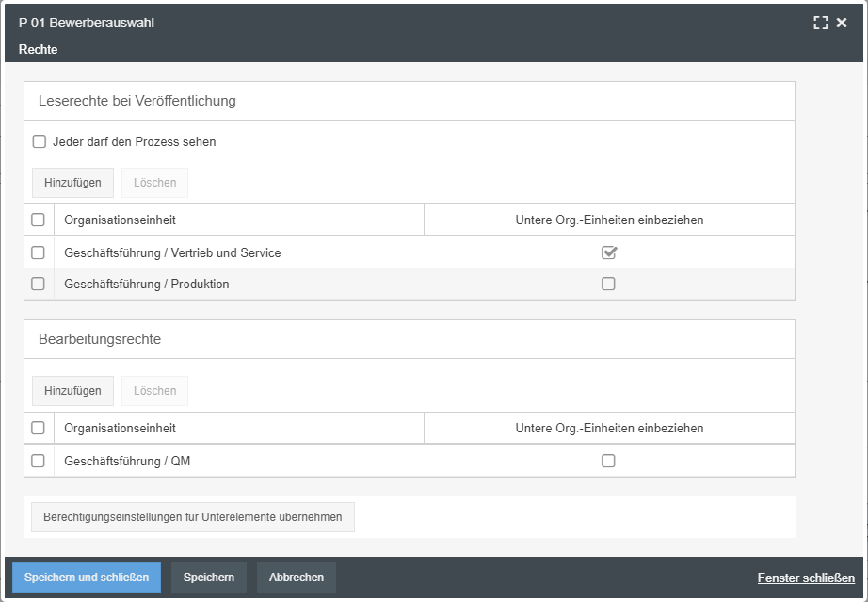
Task: Click Hinzufügen under Leserechte bei Veröffentlichung
Action: pos(72,183)
